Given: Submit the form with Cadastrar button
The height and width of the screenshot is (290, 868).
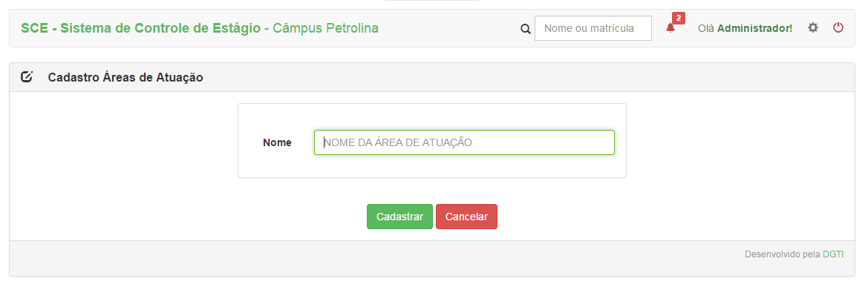Looking at the screenshot, I should [399, 217].
